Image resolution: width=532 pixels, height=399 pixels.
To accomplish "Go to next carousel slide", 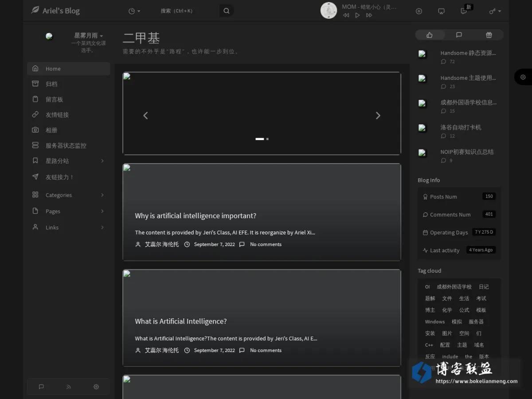I will (378, 115).
